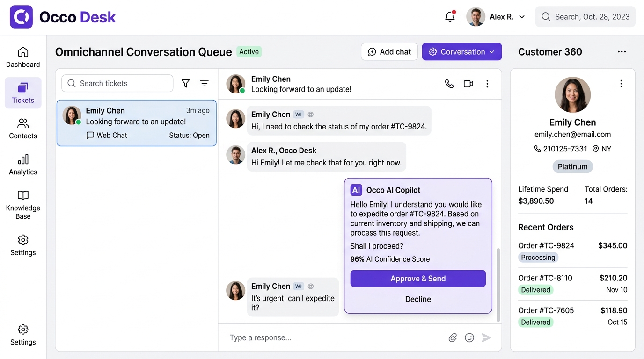Screen dimensions: 644x359
Task: Open Settings directly under Knowledge Base
Action: pyautogui.click(x=23, y=246)
